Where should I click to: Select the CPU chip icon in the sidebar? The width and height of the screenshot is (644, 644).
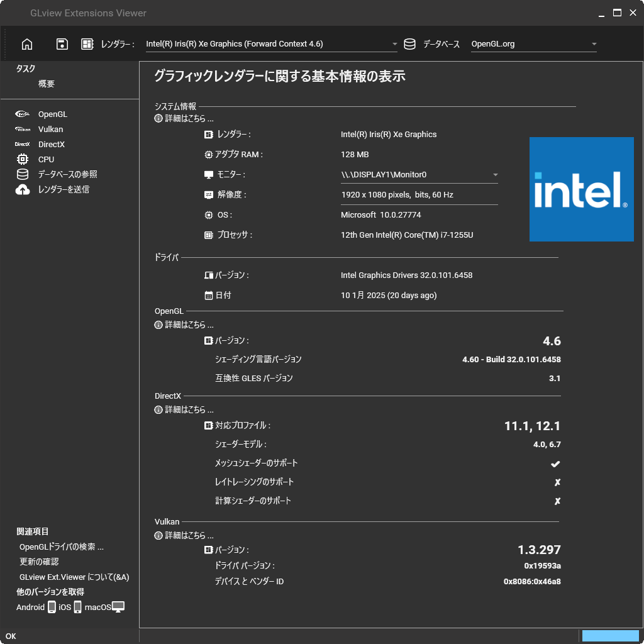click(23, 159)
